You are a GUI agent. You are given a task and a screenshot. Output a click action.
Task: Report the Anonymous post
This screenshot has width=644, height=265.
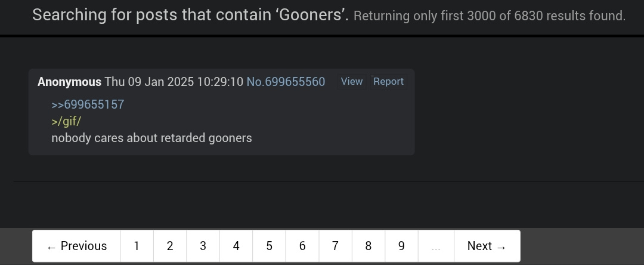pyautogui.click(x=388, y=81)
